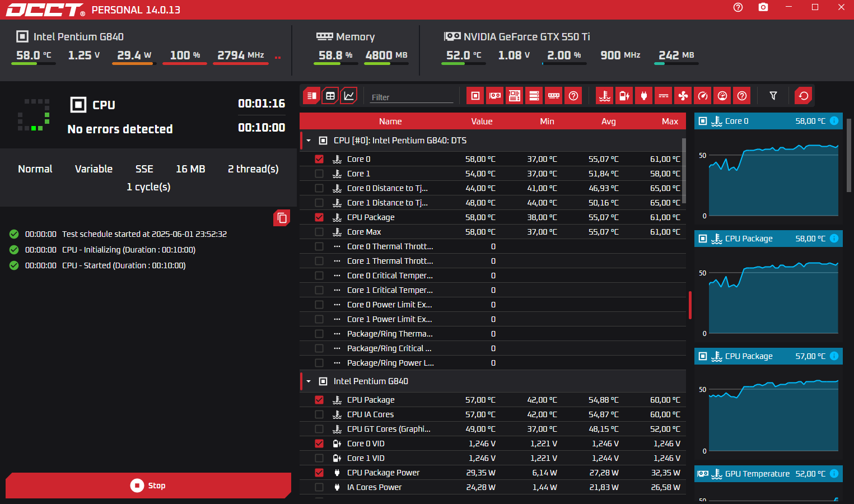Uncheck the CPU Package Power checkbox
The image size is (854, 504).
click(x=319, y=473)
